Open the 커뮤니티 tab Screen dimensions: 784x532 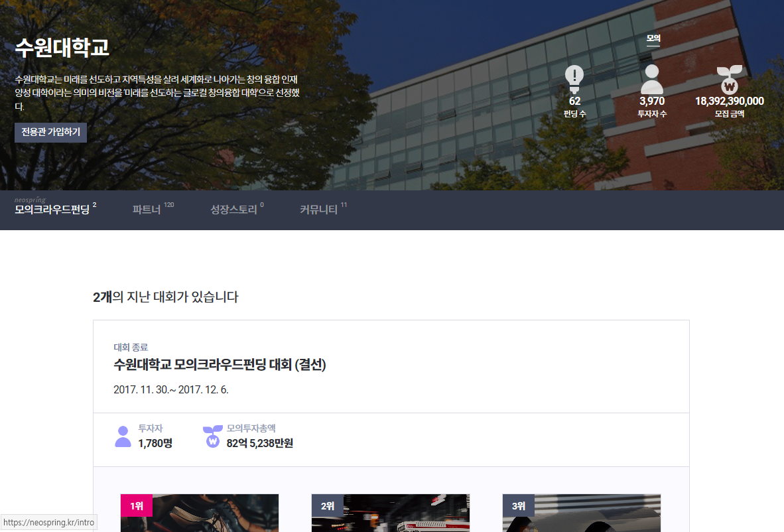(x=318, y=210)
